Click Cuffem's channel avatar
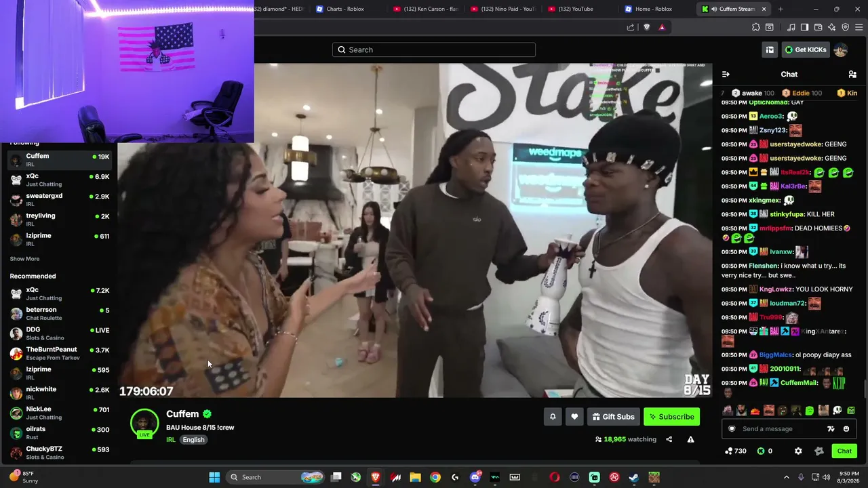868x488 pixels. [x=144, y=423]
